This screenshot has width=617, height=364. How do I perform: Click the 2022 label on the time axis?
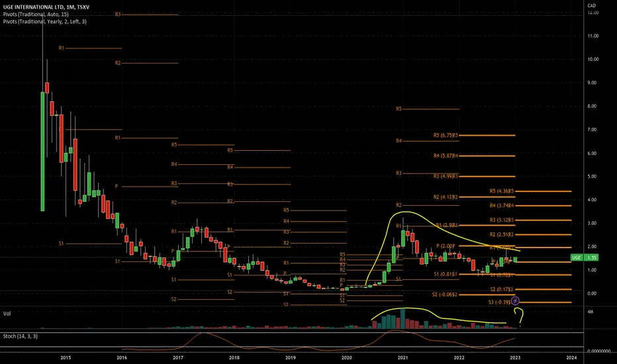tap(459, 357)
